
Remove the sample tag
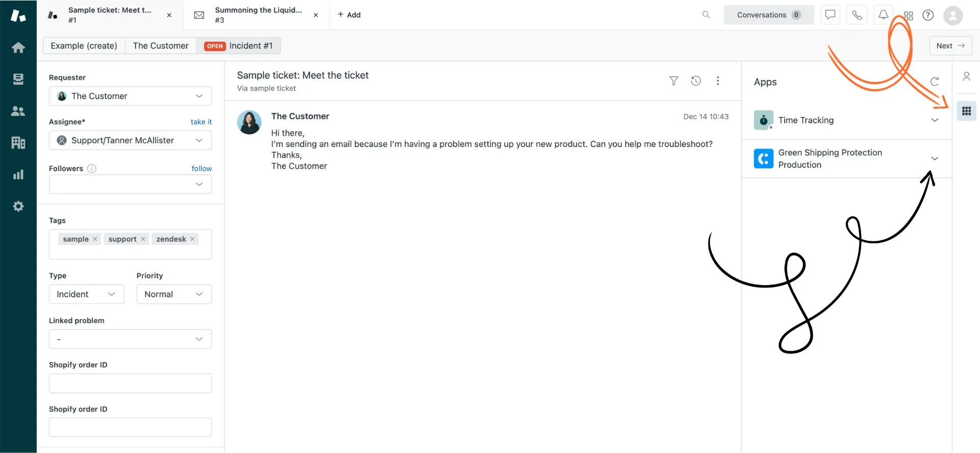click(95, 239)
